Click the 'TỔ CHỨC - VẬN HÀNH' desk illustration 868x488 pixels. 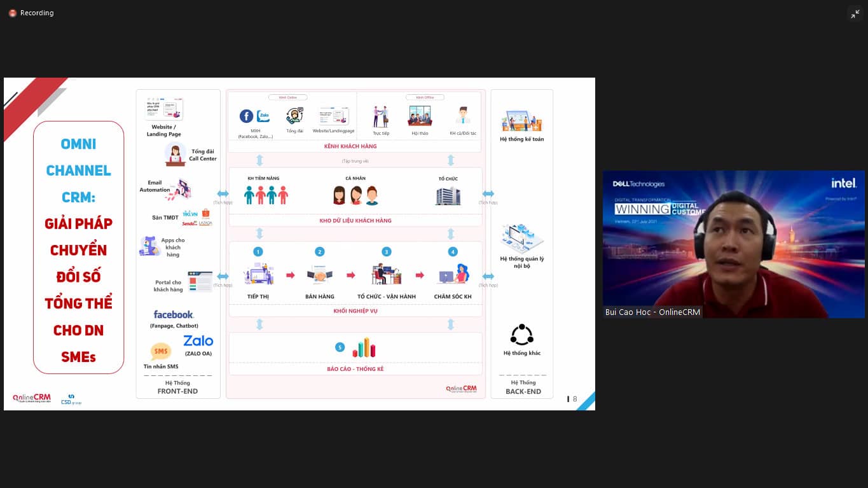(x=387, y=274)
